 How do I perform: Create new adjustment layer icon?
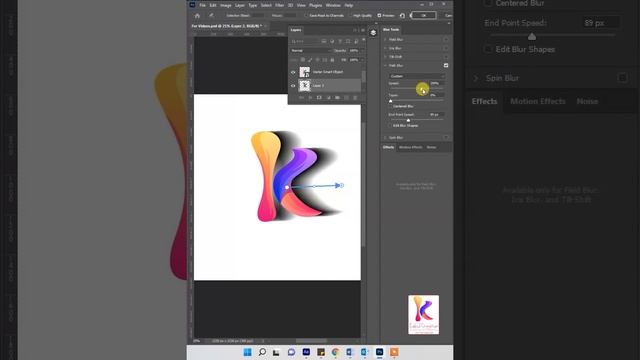[x=329, y=98]
